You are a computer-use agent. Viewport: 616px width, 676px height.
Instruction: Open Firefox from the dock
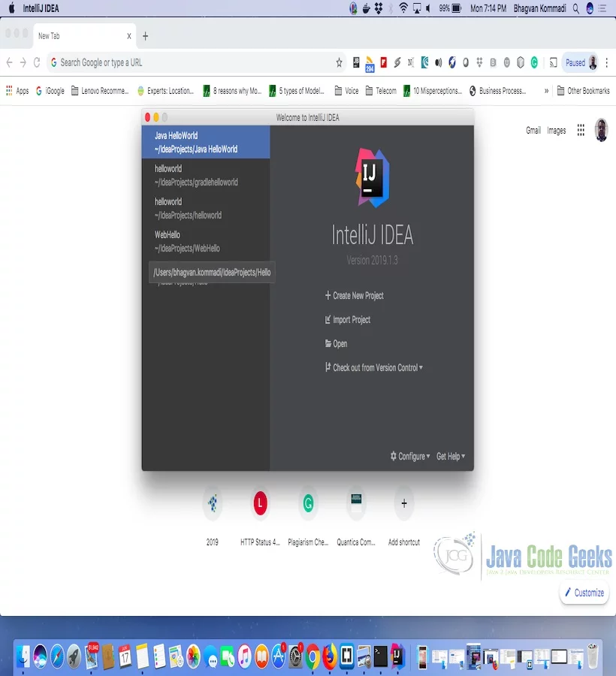coord(330,656)
